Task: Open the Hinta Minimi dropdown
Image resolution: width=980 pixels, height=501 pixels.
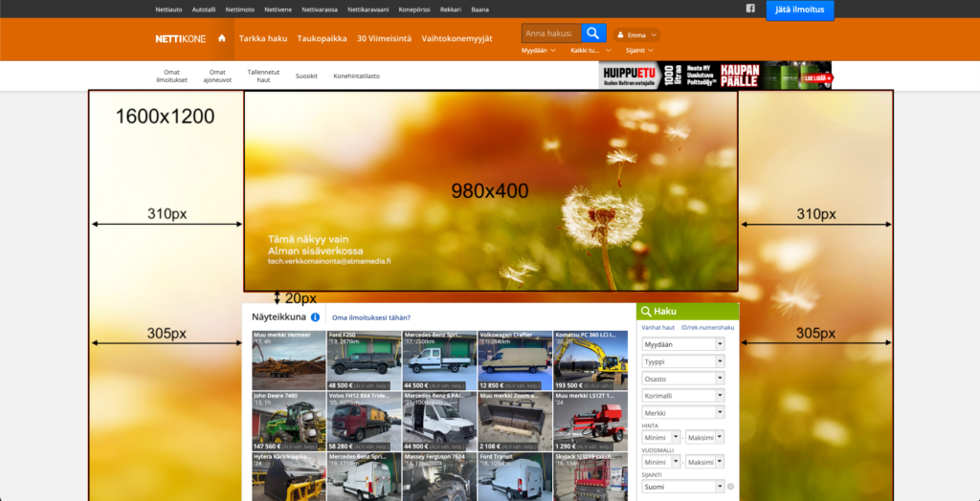Action: [661, 437]
